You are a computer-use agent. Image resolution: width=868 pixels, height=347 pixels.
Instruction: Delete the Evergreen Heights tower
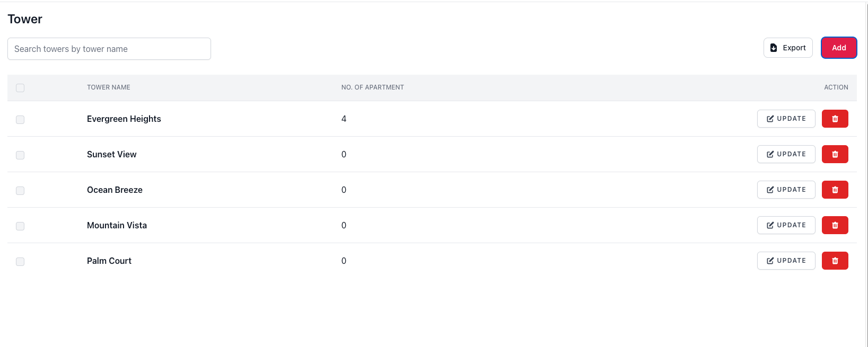tap(835, 119)
